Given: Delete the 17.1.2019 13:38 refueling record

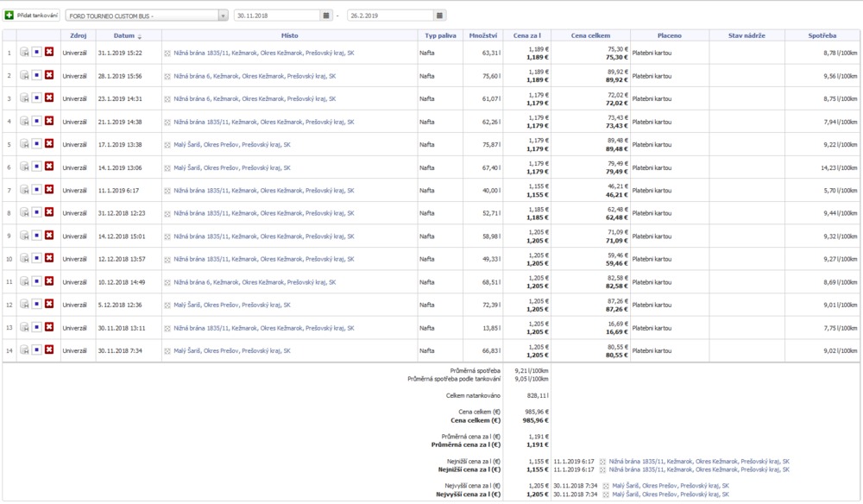Looking at the screenshot, I should tap(49, 143).
